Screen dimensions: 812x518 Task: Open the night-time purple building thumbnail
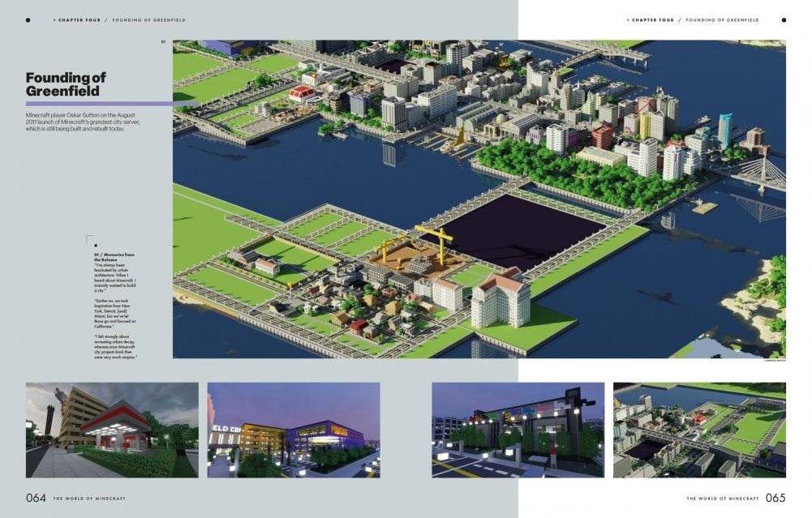(x=294, y=430)
